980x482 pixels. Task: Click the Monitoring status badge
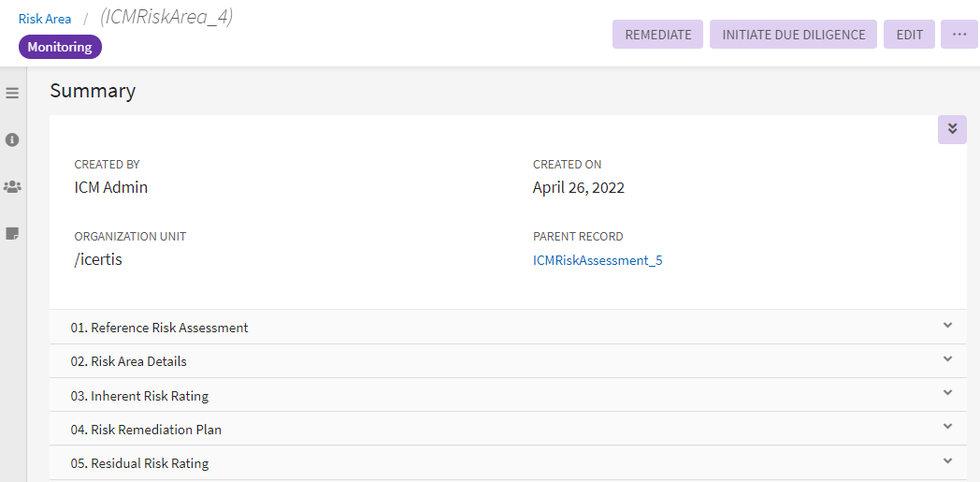[60, 47]
